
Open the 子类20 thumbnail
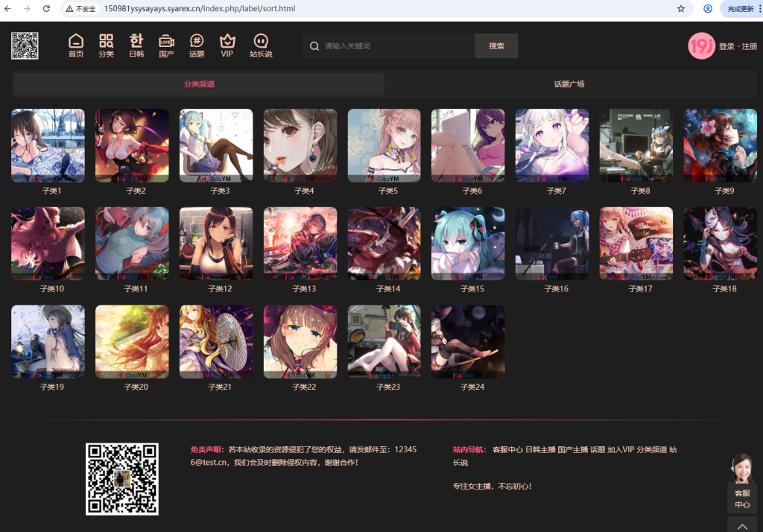pos(132,342)
